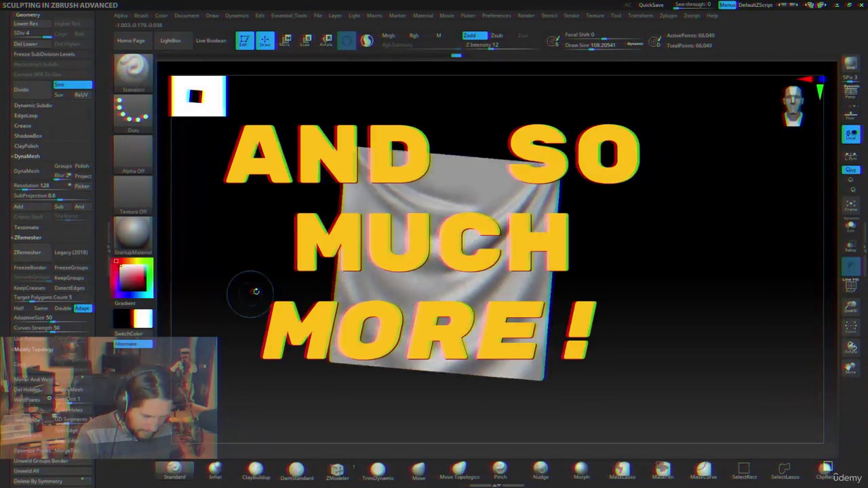Pick the ClayBuildup brush

(x=256, y=471)
